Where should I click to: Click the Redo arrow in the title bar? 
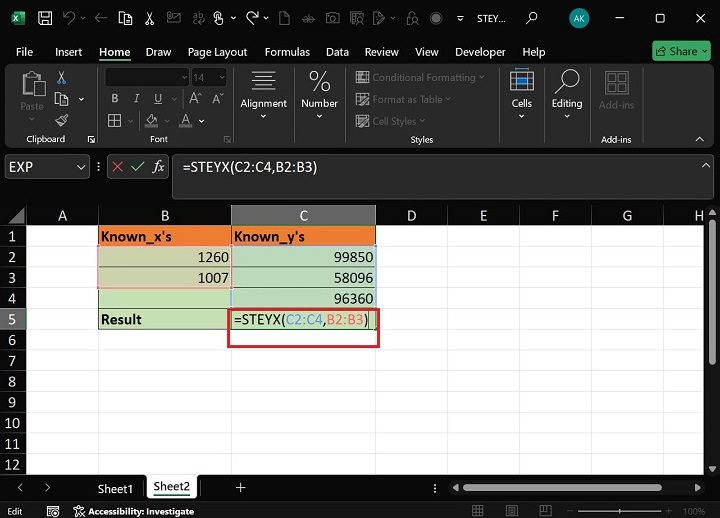point(252,18)
